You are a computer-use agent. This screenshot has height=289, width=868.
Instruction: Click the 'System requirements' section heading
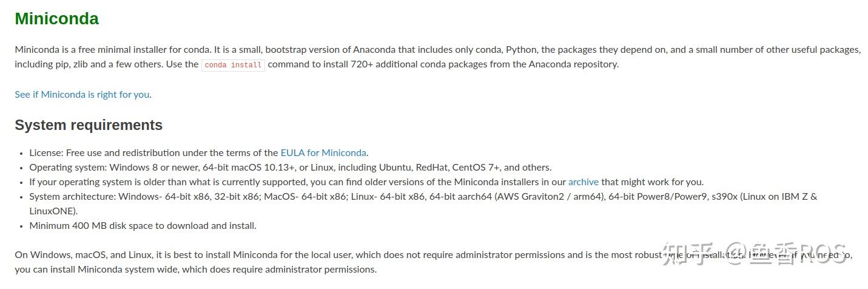[x=89, y=125]
